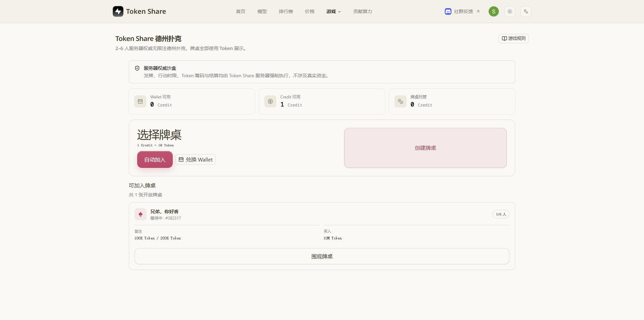Toggle the sun theme switch icon
The image size is (644, 320).
click(x=510, y=11)
